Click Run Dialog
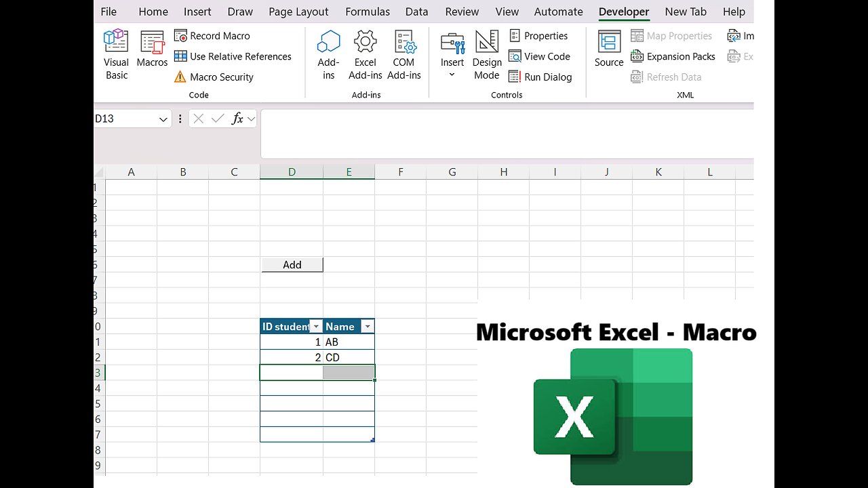Image resolution: width=868 pixels, height=488 pixels. point(540,77)
